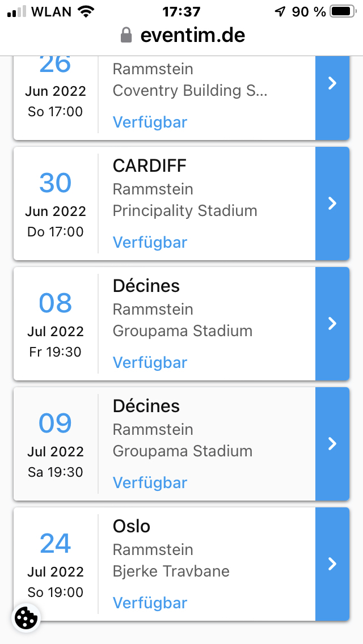Tap the lock icon beside eventim.de

coord(126,36)
